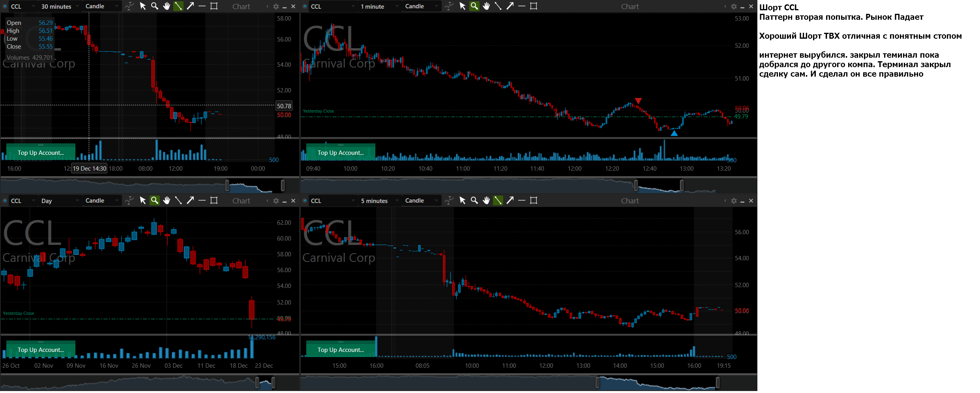Screen dimensions: 980x393
Task: Select the pointer tool in 30 minutes chart
Action: tap(143, 6)
